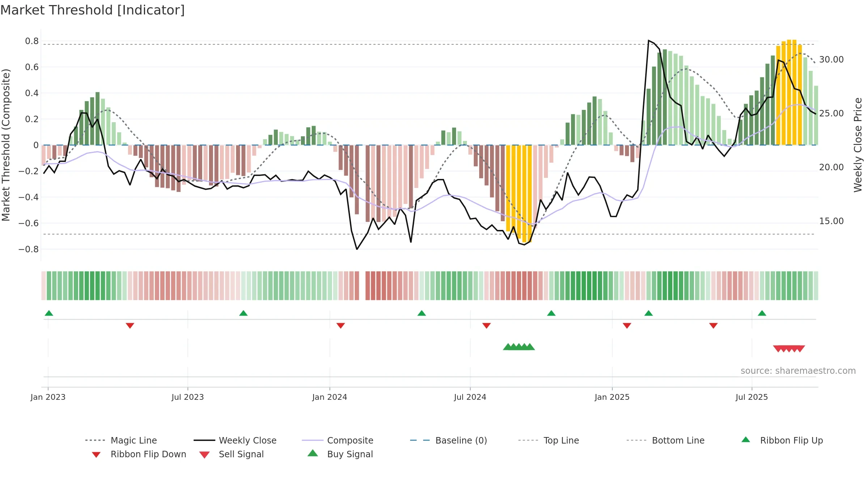Click the ribbon flip up marker near October 2024
868x488 pixels.
[551, 313]
